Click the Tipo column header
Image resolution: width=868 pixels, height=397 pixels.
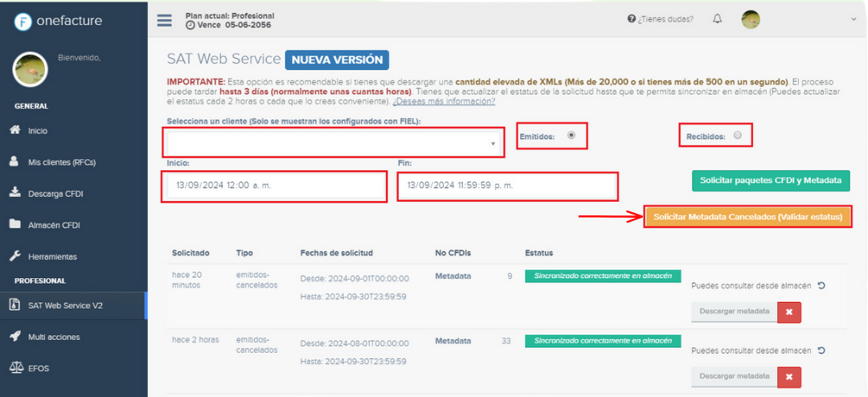pos(244,253)
